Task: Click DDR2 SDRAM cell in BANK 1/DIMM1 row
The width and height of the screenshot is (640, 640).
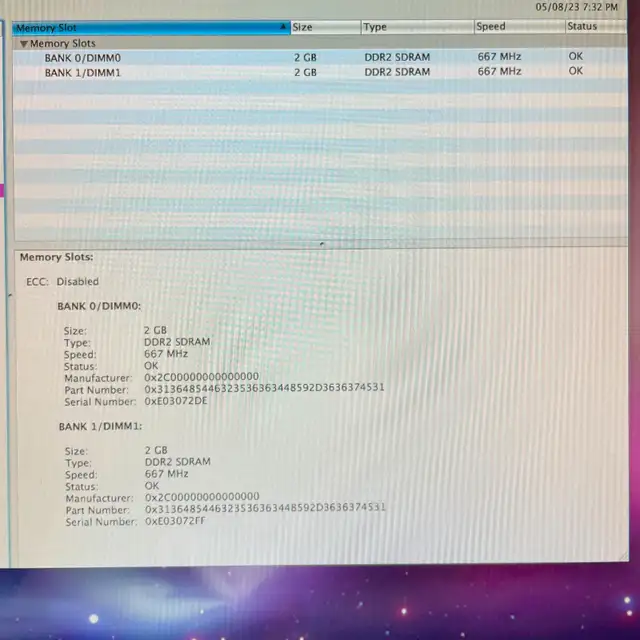Action: click(x=397, y=72)
